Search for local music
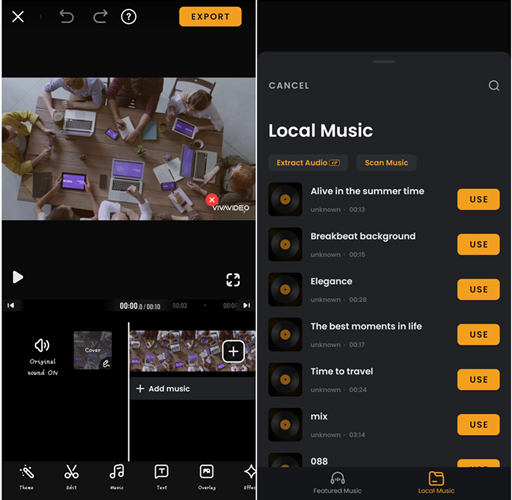The width and height of the screenshot is (512, 500). point(494,86)
